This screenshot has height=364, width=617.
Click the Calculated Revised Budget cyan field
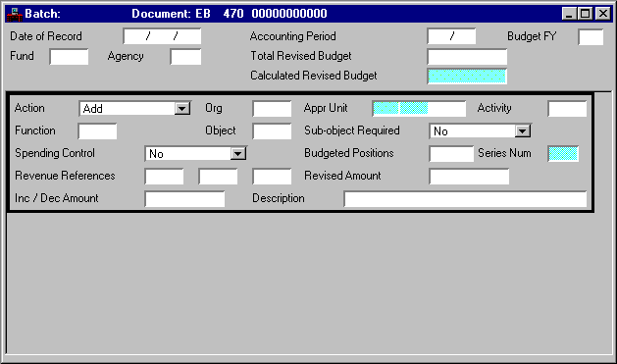(x=467, y=77)
